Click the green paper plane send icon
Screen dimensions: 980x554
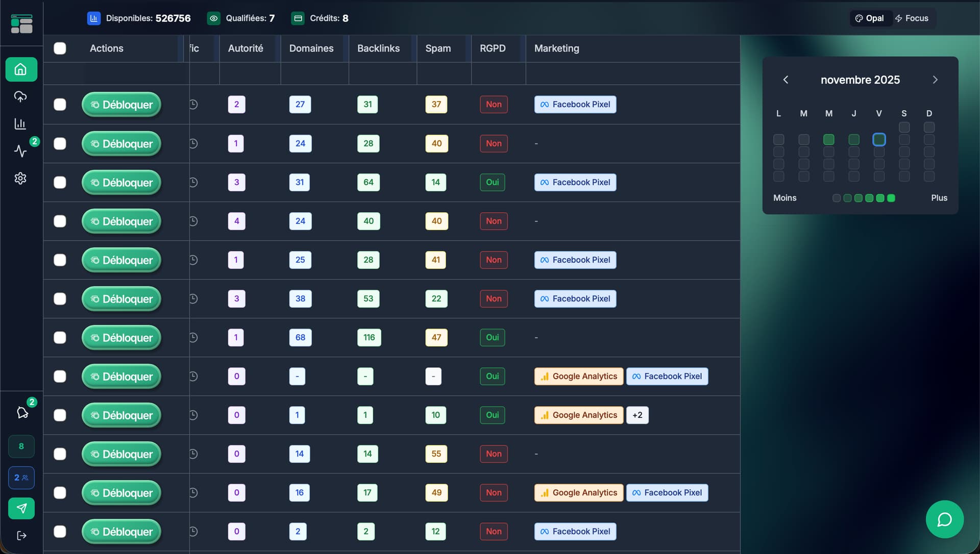pyautogui.click(x=21, y=508)
